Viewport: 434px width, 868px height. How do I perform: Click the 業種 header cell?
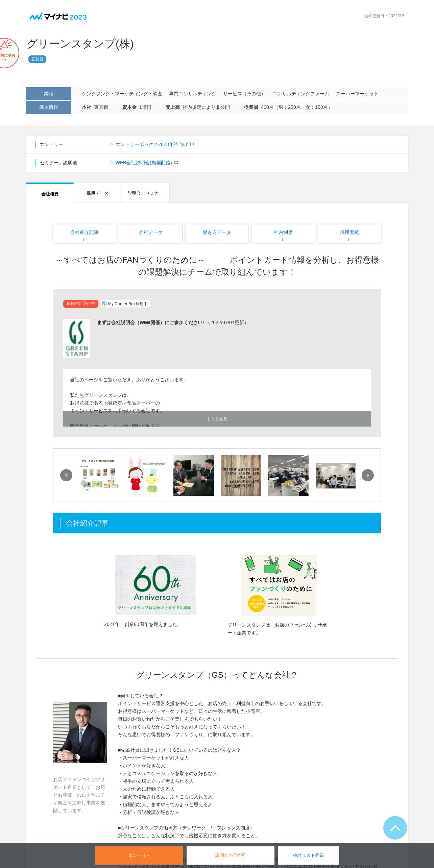[48, 94]
